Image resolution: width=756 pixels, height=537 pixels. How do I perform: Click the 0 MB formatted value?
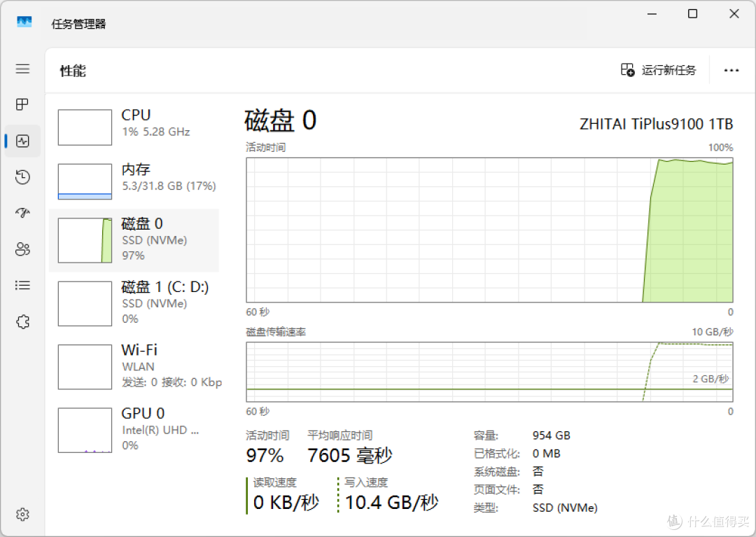pyautogui.click(x=546, y=454)
